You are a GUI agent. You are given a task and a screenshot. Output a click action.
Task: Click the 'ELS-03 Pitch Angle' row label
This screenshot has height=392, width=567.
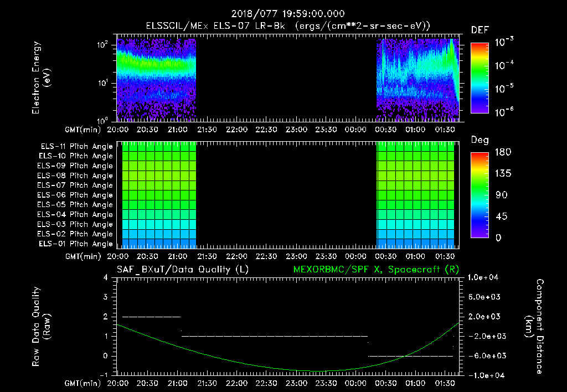75,225
